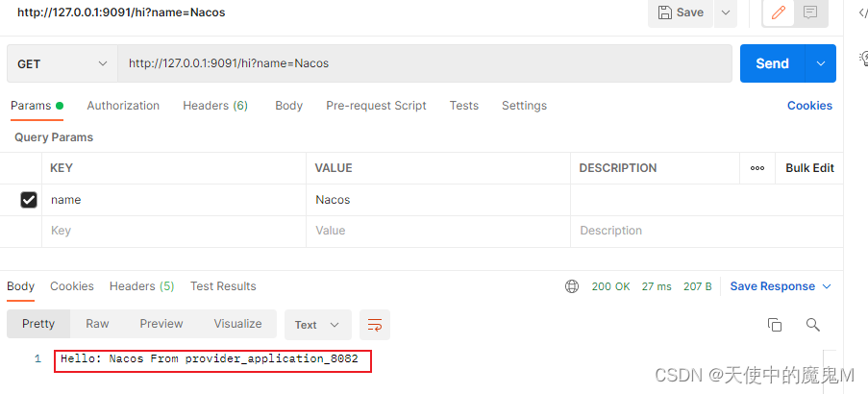
Task: Open the response Cookies tab
Action: click(x=72, y=286)
